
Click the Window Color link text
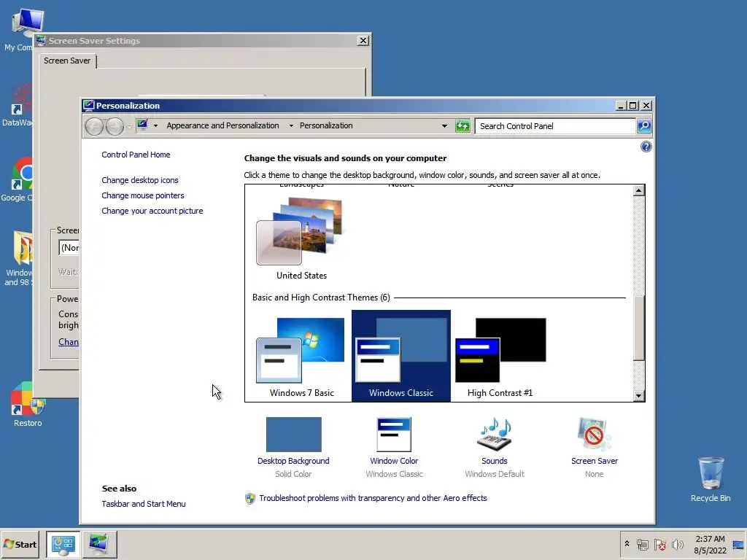[394, 461]
